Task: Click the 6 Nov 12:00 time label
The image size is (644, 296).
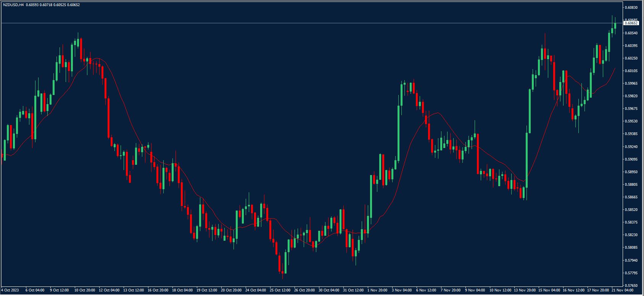Action: point(426,290)
